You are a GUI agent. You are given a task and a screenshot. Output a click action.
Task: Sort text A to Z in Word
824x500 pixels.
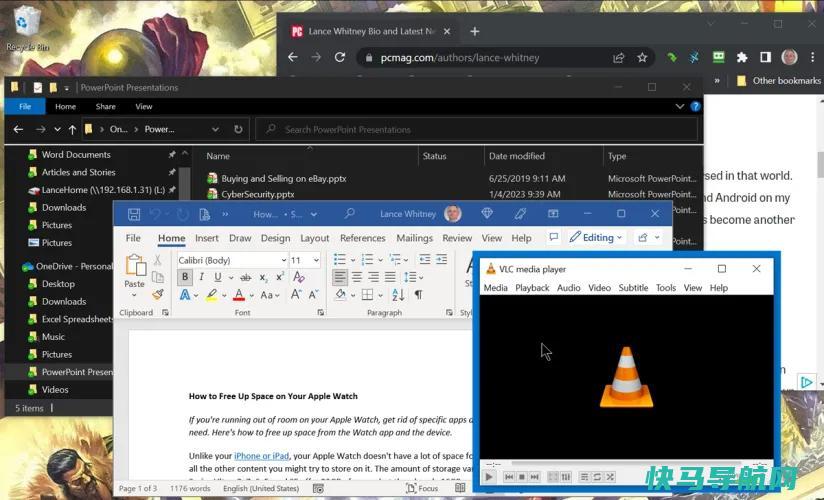coord(398,294)
